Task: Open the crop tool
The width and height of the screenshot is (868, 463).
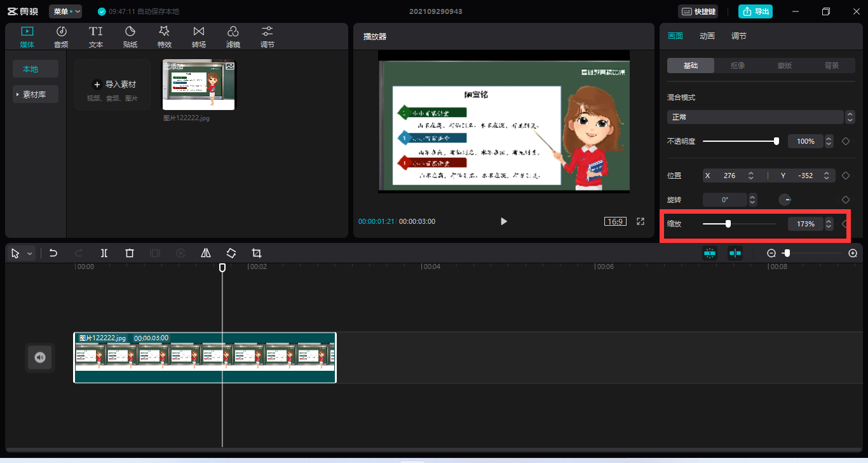Action: 257,253
